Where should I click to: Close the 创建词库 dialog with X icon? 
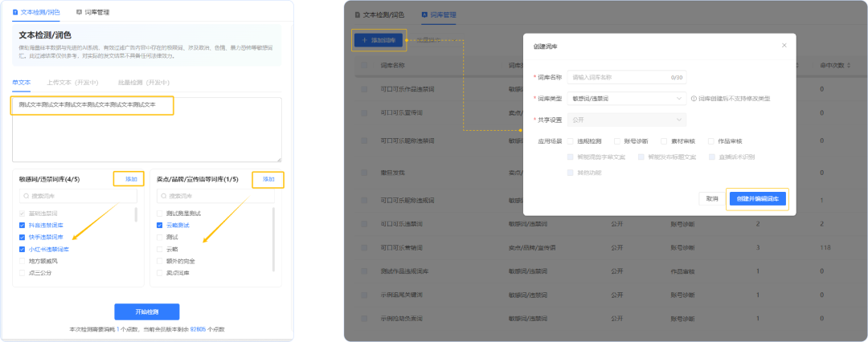coord(784,46)
